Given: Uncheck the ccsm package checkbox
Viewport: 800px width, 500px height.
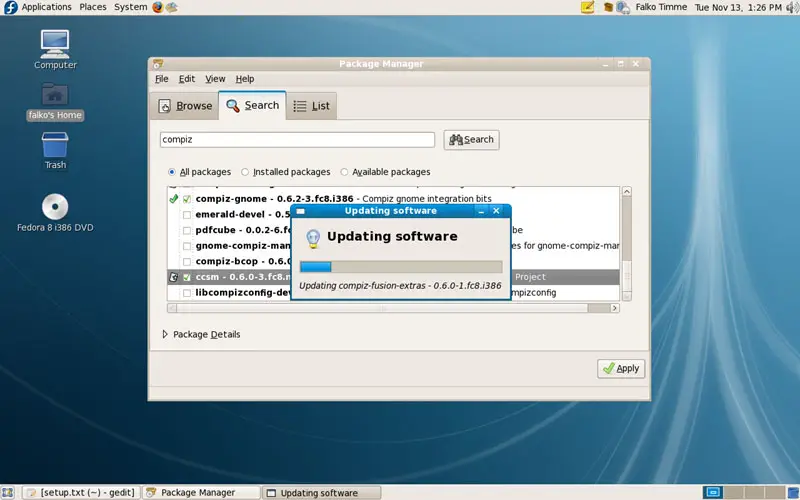Looking at the screenshot, I should pos(187,277).
